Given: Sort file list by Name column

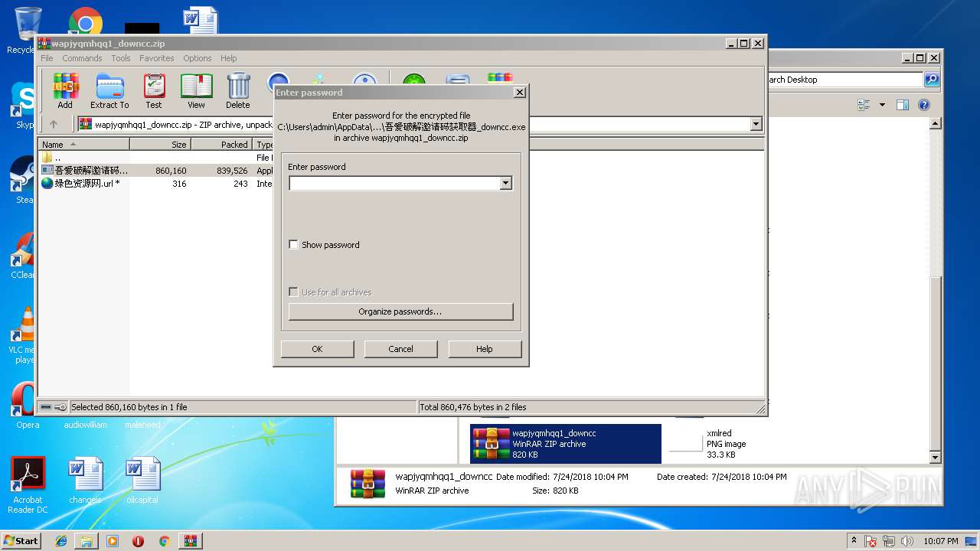Looking at the screenshot, I should 84,144.
